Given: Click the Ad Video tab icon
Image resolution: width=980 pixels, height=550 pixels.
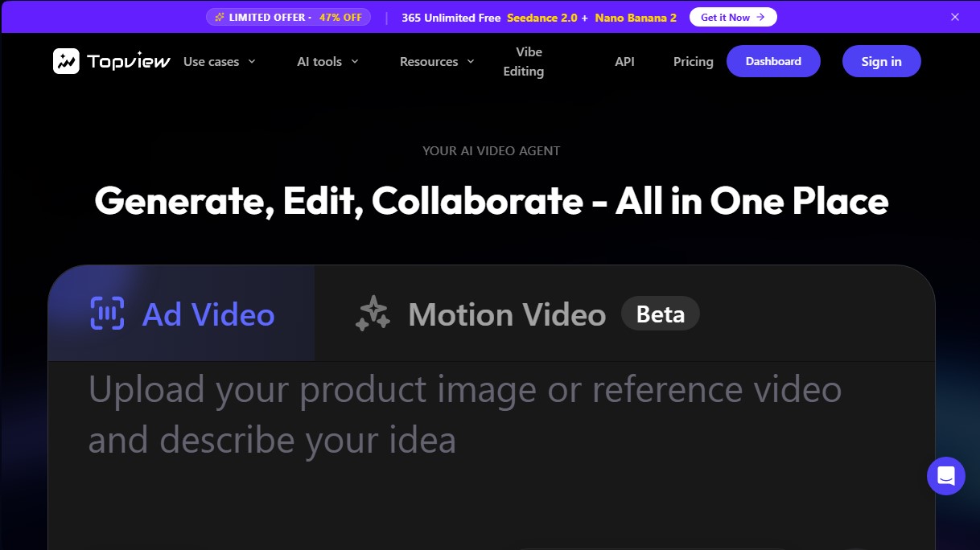Looking at the screenshot, I should pos(107,314).
